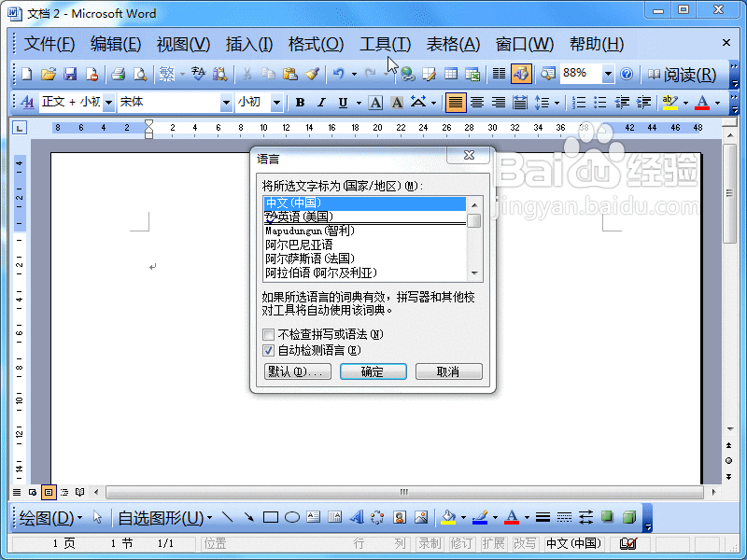Insert hyperlink with the globe icon
Viewport: 747px width, 560px height.
pos(407,74)
